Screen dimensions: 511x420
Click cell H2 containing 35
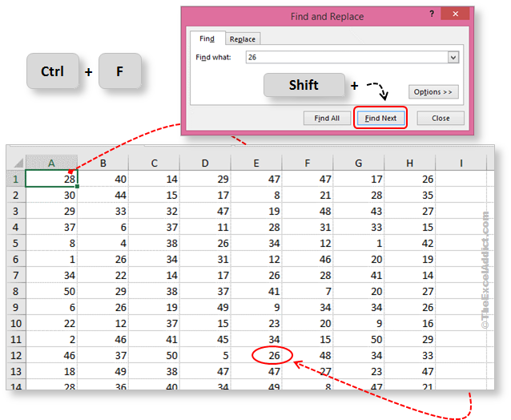coord(410,195)
